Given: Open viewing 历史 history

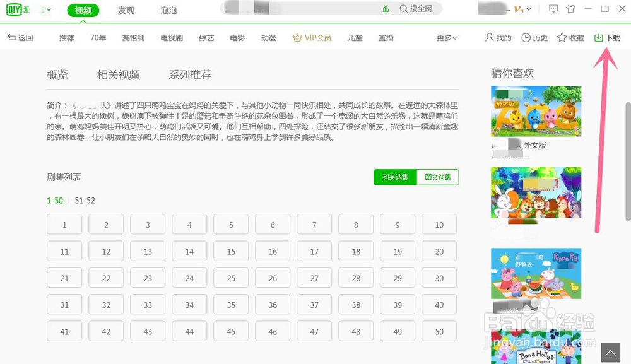Looking at the screenshot, I should pyautogui.click(x=534, y=37).
